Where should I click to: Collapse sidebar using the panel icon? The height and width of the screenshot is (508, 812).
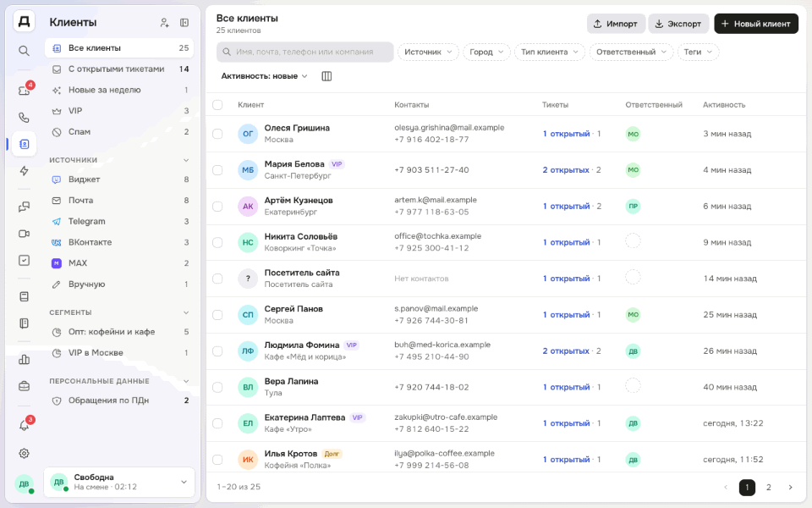(184, 23)
